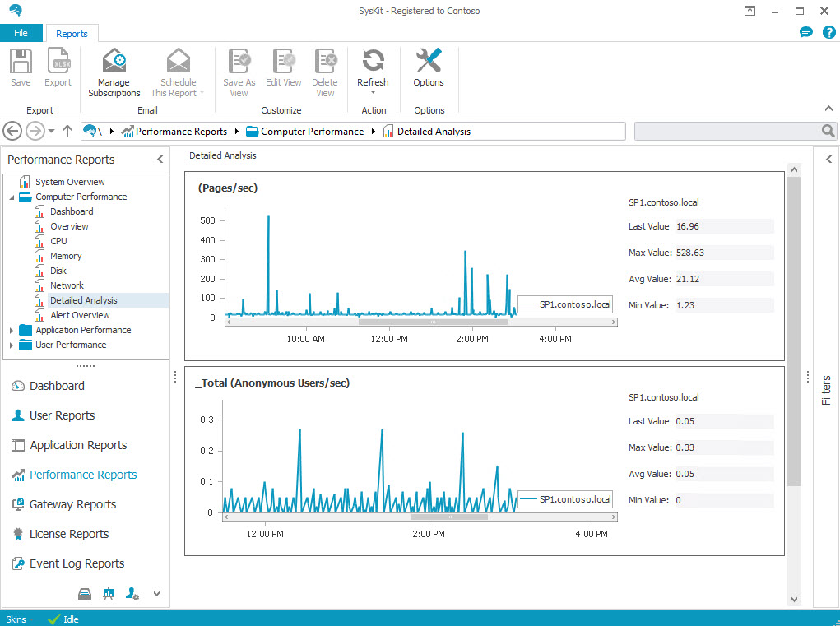Open the presentation board icon at sidebar bottom

[x=109, y=593]
